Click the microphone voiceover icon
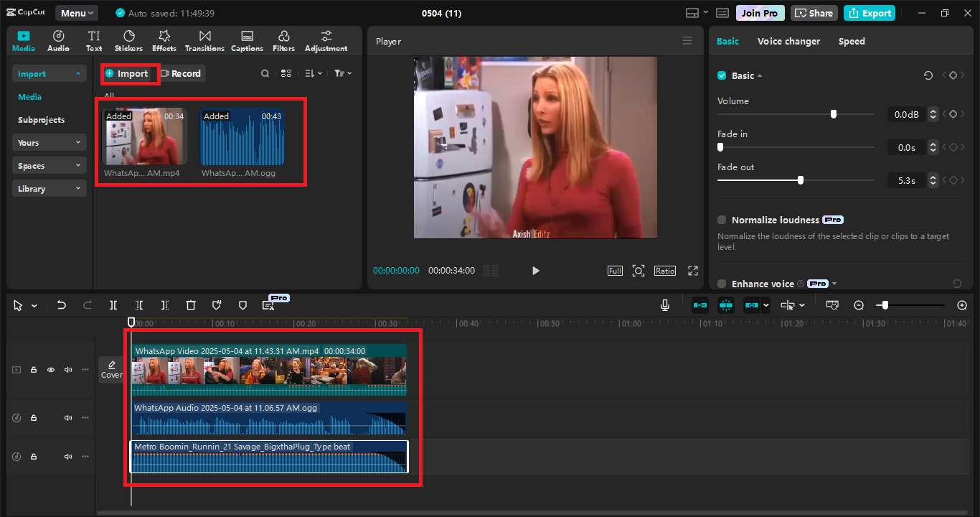980x517 pixels. [665, 305]
